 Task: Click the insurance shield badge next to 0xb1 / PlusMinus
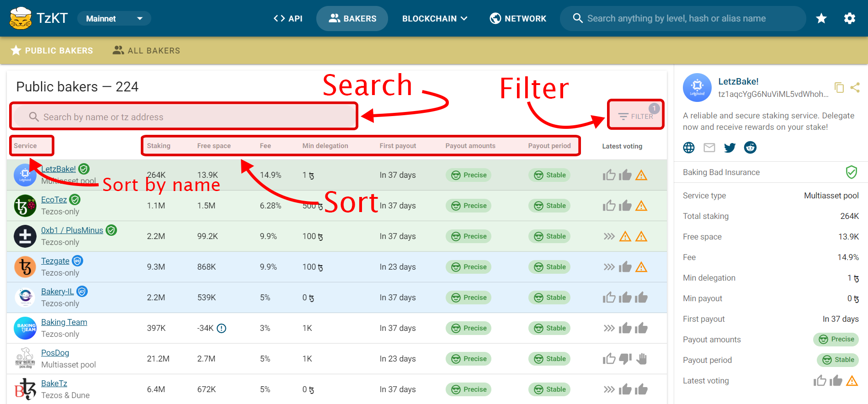pos(111,230)
